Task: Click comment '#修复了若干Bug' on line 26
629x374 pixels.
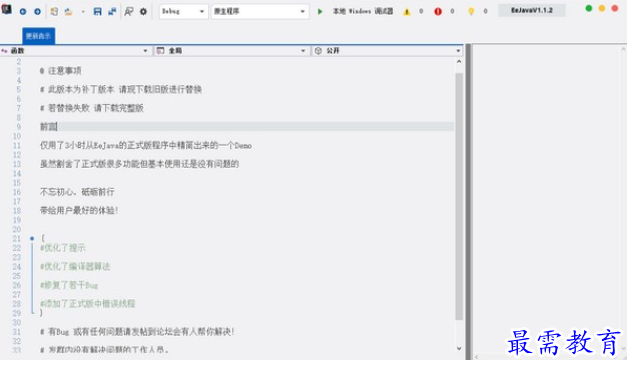Action: (69, 285)
